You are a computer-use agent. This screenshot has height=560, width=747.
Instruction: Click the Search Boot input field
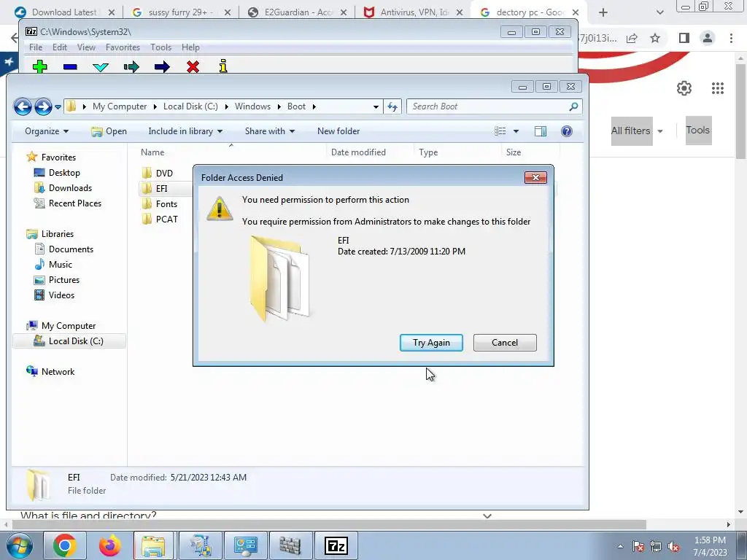click(x=487, y=106)
